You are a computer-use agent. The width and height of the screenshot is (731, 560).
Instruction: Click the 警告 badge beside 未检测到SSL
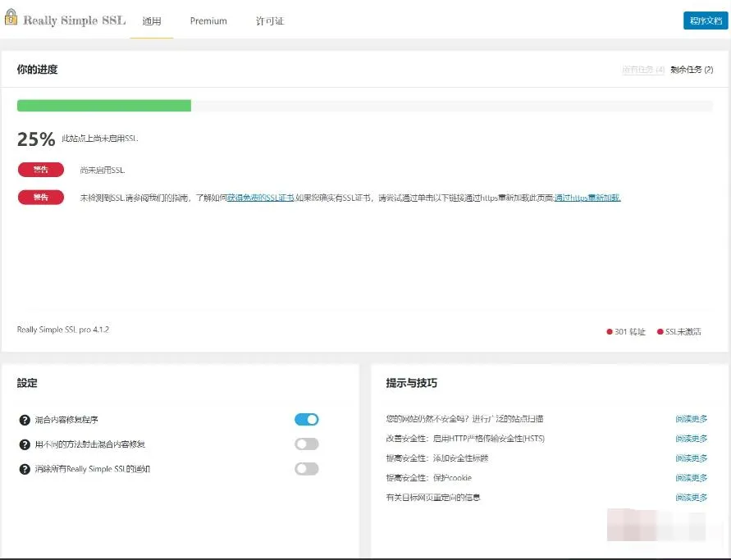tap(41, 198)
